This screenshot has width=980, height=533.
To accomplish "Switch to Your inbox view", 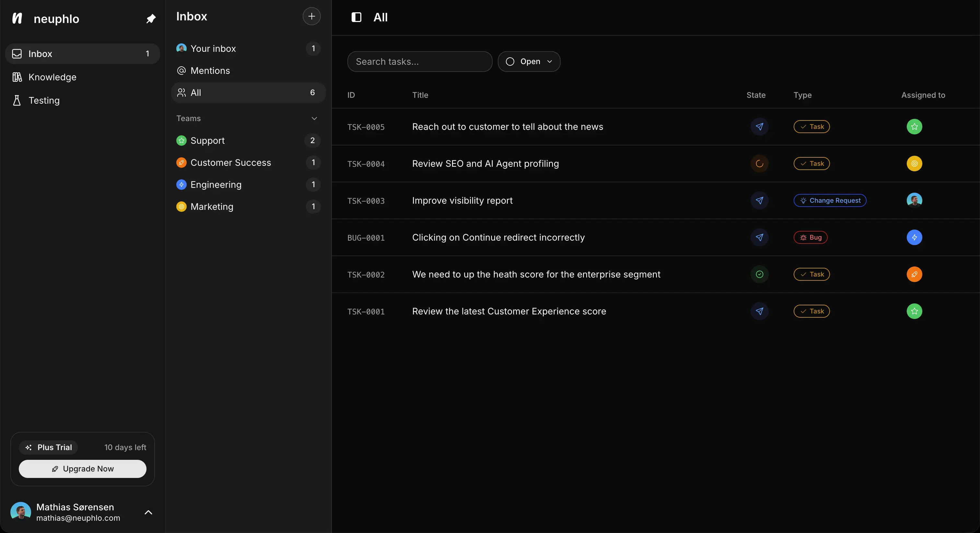I will 214,48.
